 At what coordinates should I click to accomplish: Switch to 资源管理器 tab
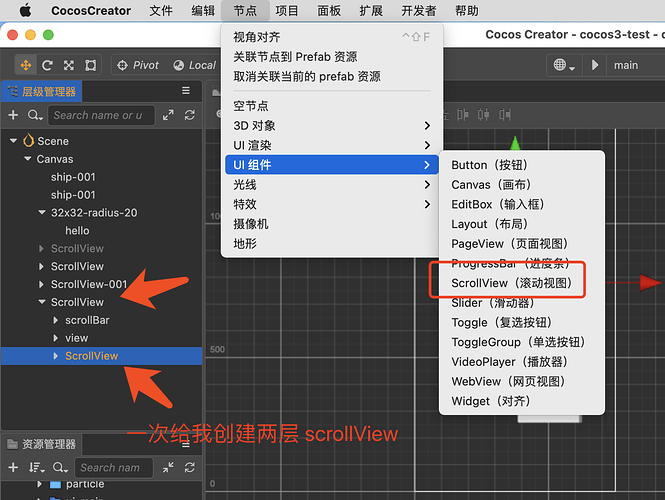coord(42,444)
